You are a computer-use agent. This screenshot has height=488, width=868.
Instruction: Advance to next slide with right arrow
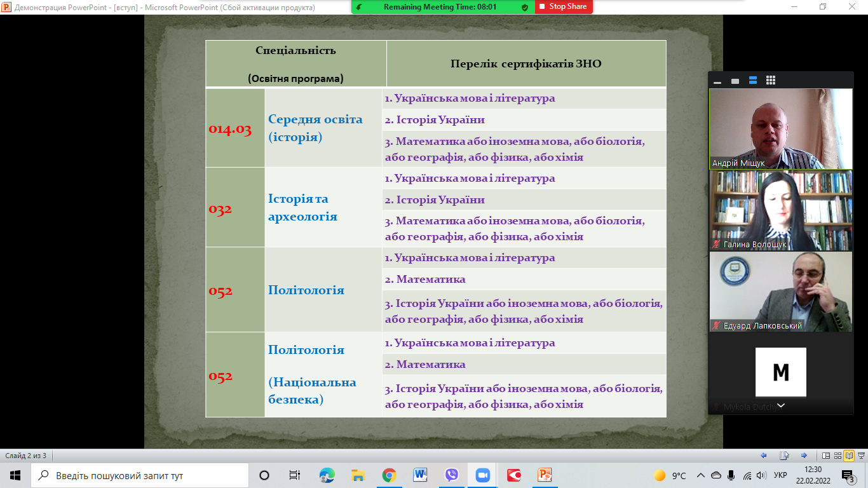pyautogui.click(x=804, y=456)
